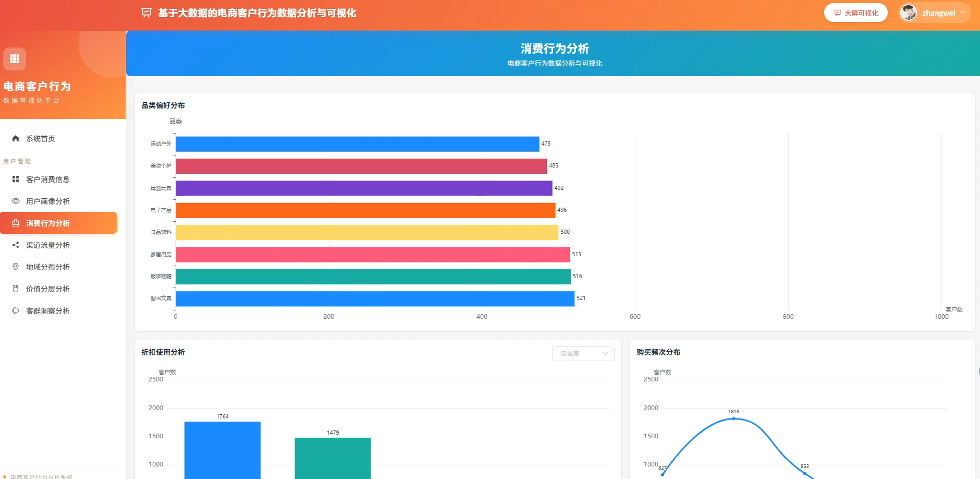Select 渠道流量分析 in sidebar

click(58, 245)
